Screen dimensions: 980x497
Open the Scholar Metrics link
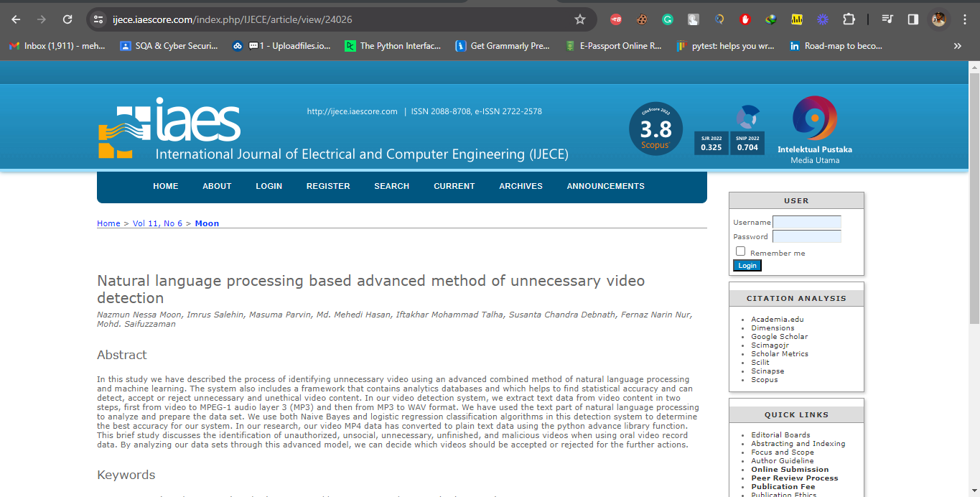780,354
